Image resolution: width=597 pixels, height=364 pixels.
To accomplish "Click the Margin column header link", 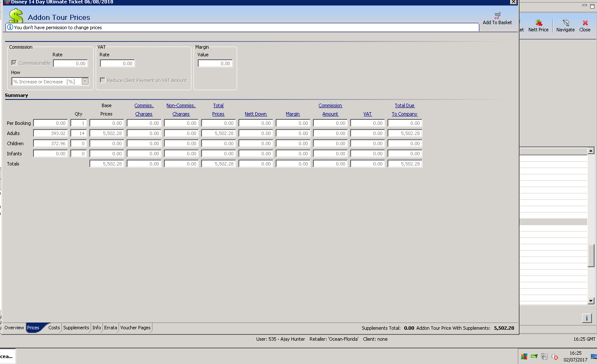I will click(x=293, y=114).
